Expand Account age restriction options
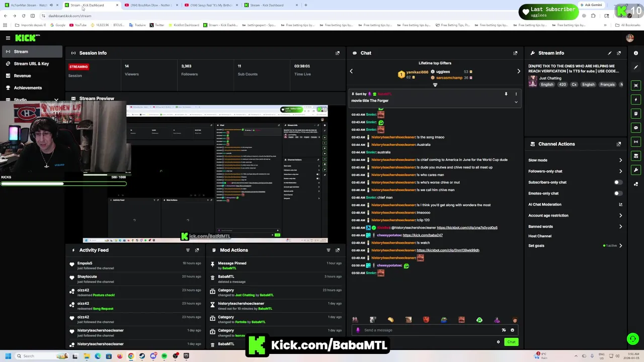This screenshot has height=362, width=644. [x=620, y=216]
